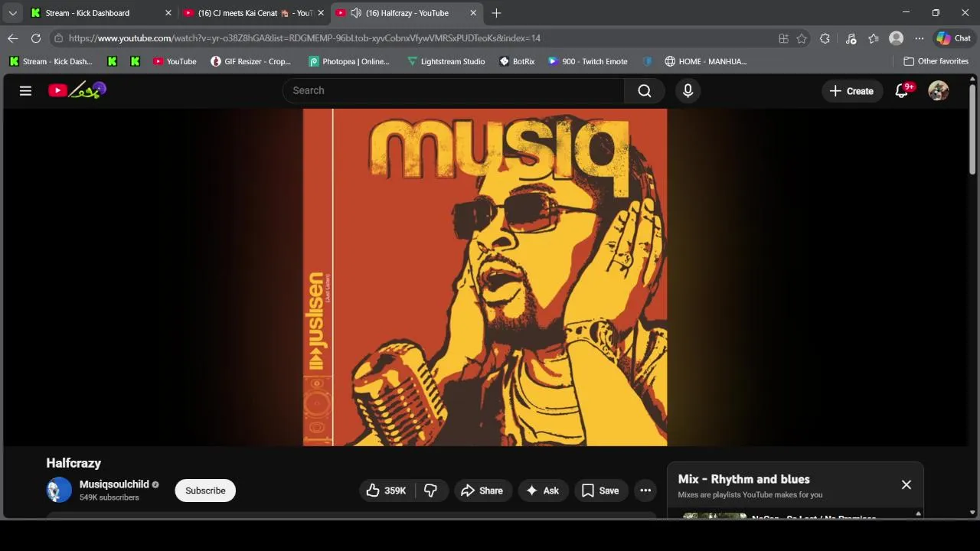Image resolution: width=980 pixels, height=551 pixels.
Task: Share the Halfcrazy video
Action: (x=482, y=491)
